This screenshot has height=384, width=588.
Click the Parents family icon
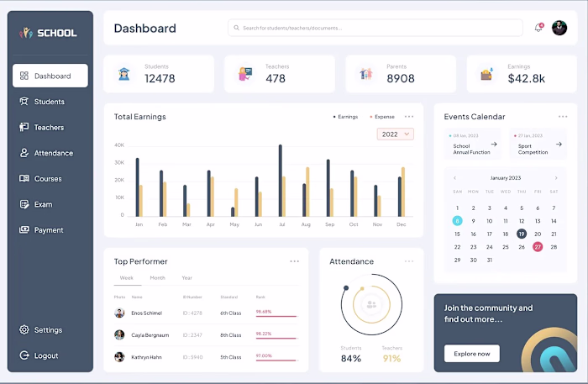point(366,74)
